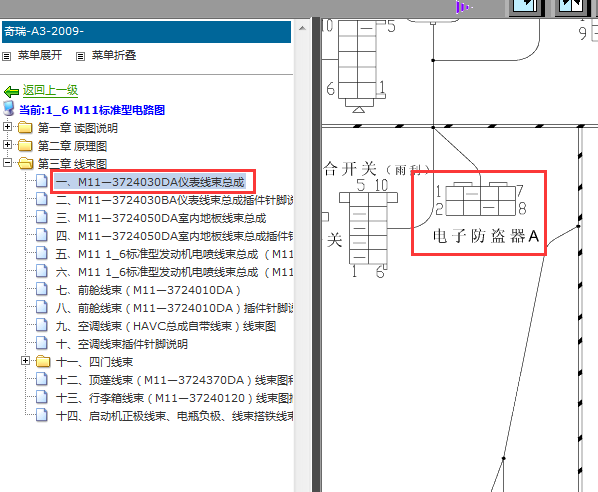Click the document icon beside 十四、启动机正极线束
This screenshot has width=598, height=492.
pos(42,415)
